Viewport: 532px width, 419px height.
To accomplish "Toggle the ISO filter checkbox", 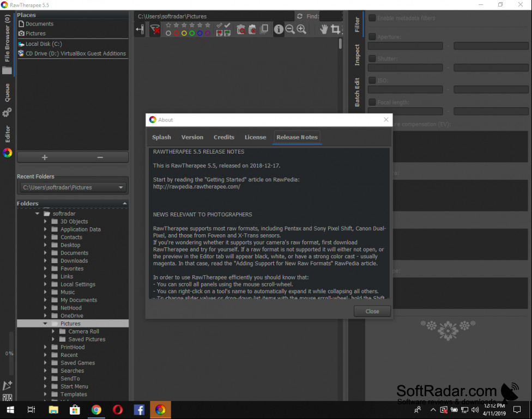I will click(x=372, y=81).
